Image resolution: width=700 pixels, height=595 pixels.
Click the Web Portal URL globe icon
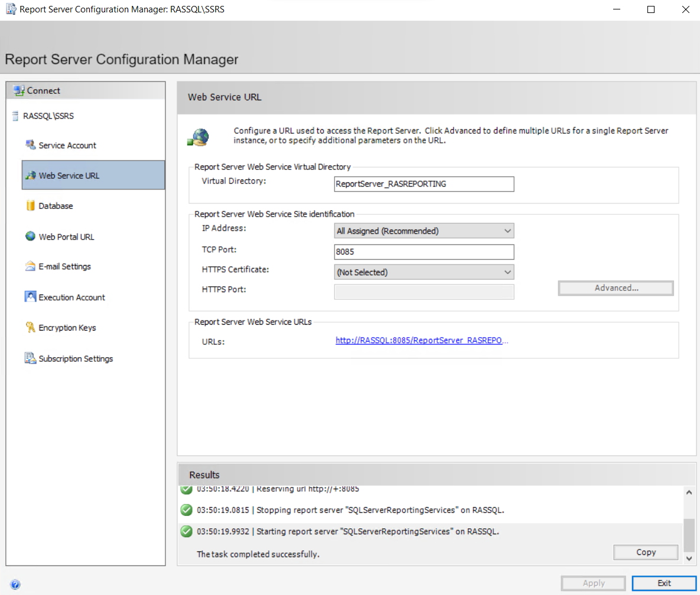tap(31, 236)
